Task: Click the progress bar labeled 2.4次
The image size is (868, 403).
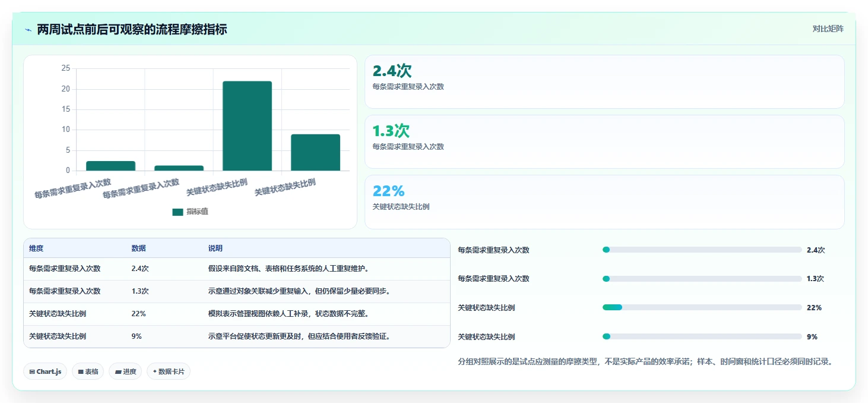Action: click(x=702, y=250)
